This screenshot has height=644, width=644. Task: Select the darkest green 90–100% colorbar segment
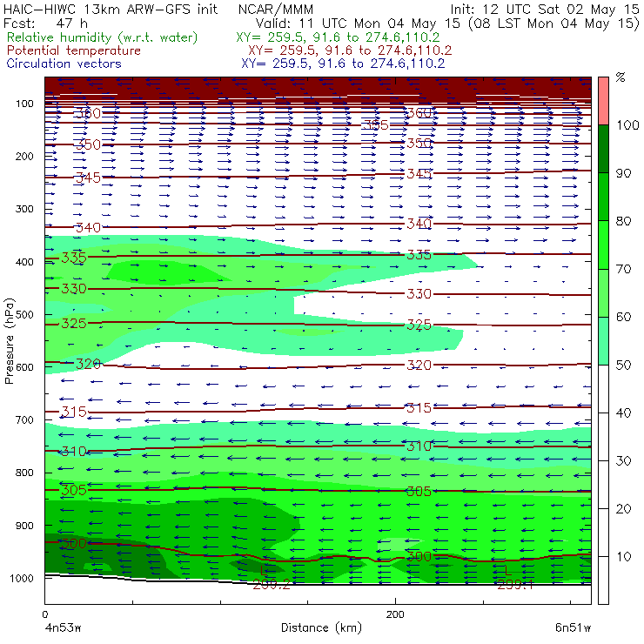point(603,149)
